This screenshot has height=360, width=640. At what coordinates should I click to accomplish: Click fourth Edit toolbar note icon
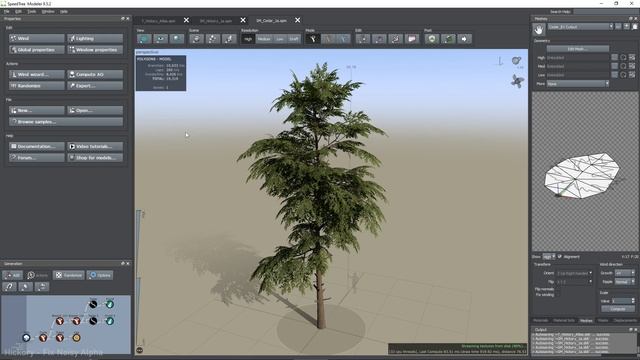click(x=412, y=39)
